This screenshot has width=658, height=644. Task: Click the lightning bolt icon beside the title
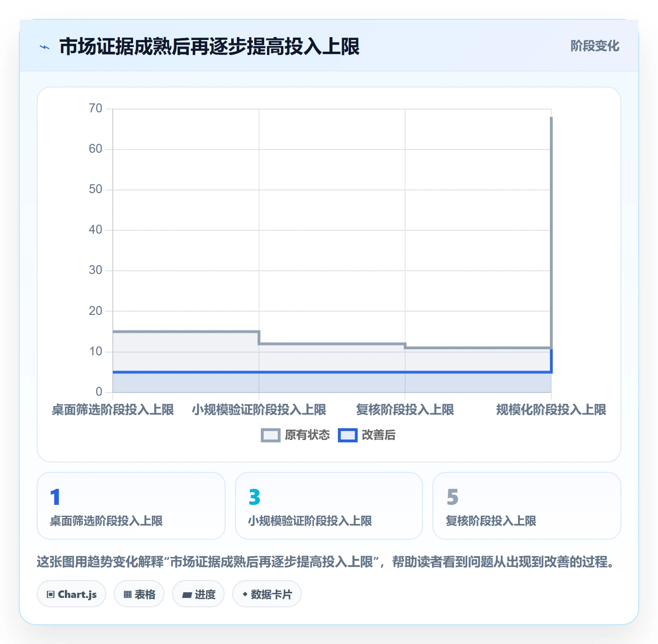45,47
